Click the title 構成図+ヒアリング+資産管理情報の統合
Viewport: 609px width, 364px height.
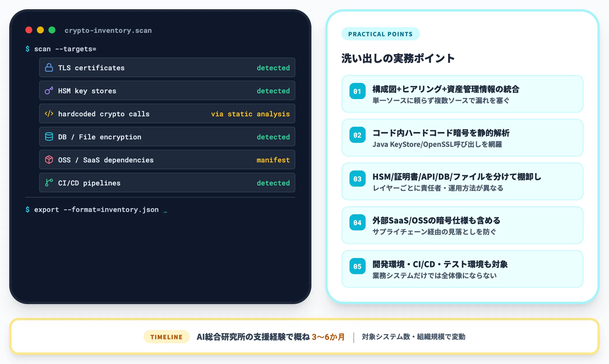[x=446, y=89]
